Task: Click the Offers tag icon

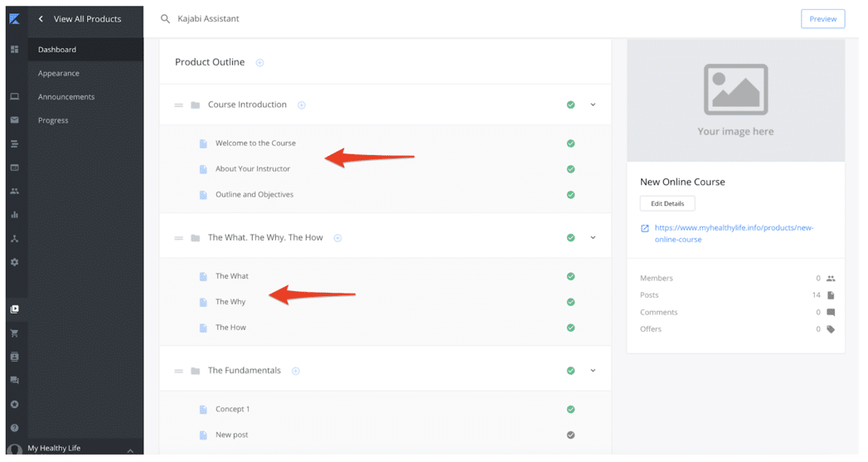Action: tap(831, 329)
